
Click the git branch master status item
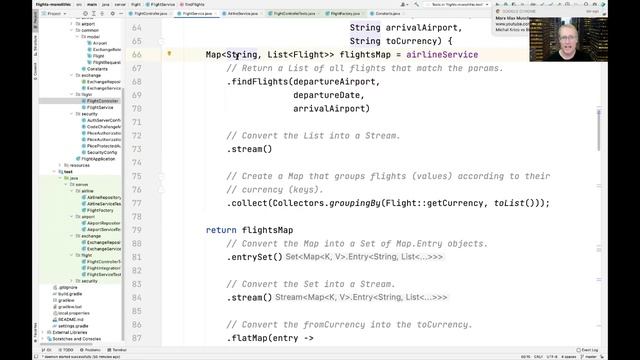click(590, 357)
